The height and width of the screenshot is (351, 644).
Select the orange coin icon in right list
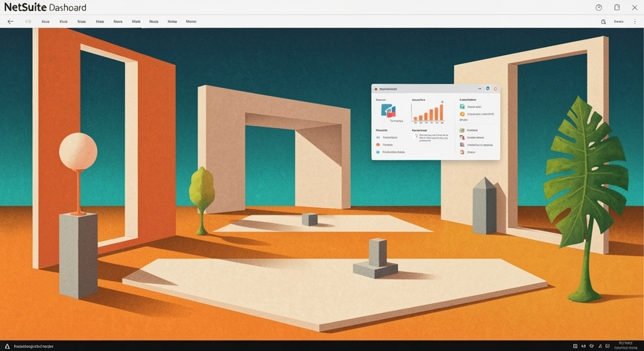pyautogui.click(x=462, y=114)
